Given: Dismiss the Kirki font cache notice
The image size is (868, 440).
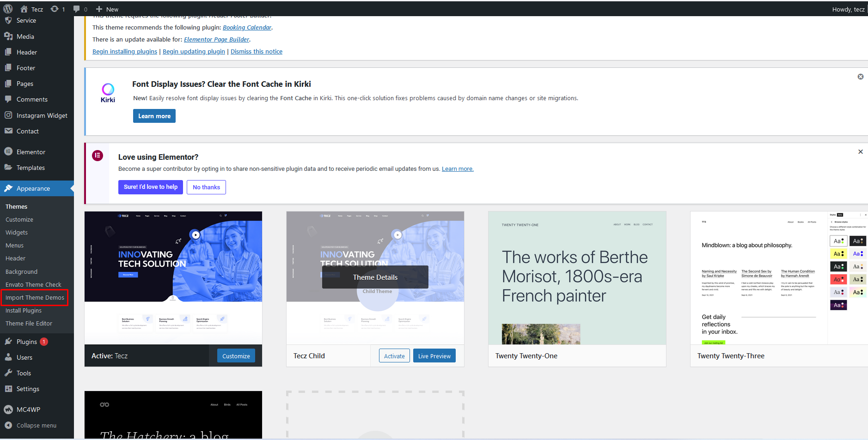Looking at the screenshot, I should coord(860,77).
